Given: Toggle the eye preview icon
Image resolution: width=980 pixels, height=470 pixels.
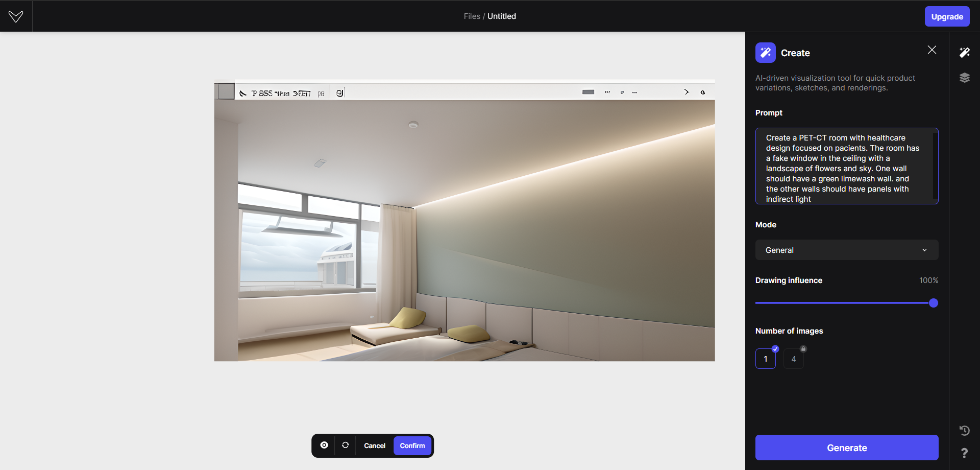Looking at the screenshot, I should coord(324,445).
